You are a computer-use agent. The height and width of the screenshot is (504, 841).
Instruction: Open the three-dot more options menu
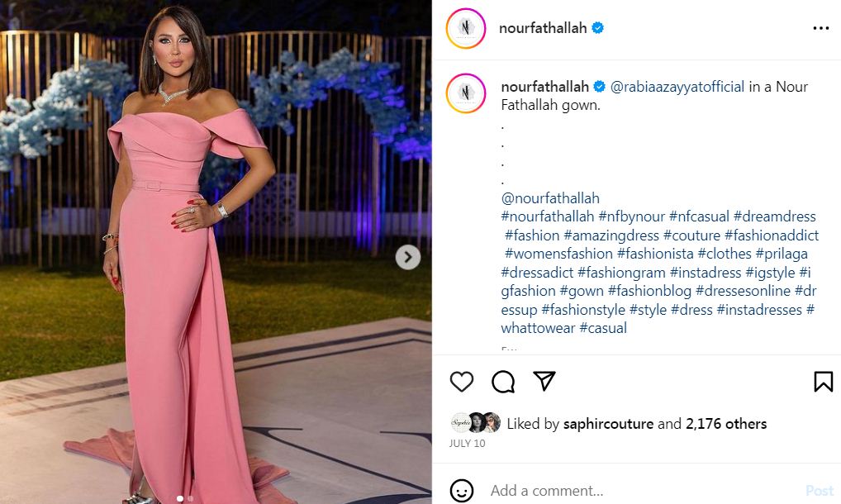(820, 28)
